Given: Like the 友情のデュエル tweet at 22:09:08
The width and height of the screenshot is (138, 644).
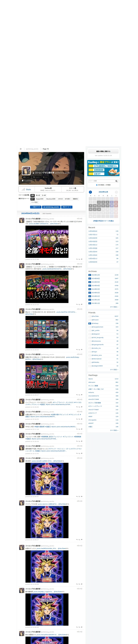Looking at the screenshot, I should [x=82, y=584].
